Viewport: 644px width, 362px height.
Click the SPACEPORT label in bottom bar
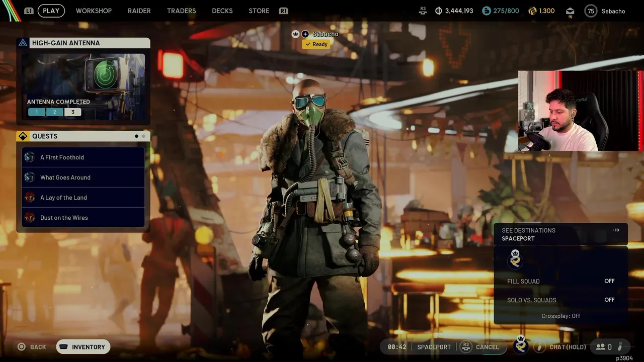pos(434,347)
